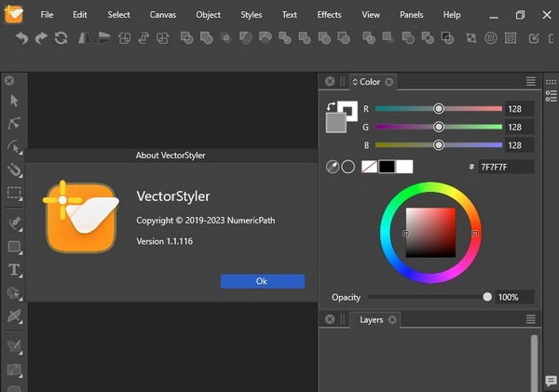Viewport: 559px width, 392px height.
Task: Click Ok in About VectorStyler dialog
Action: click(x=263, y=281)
